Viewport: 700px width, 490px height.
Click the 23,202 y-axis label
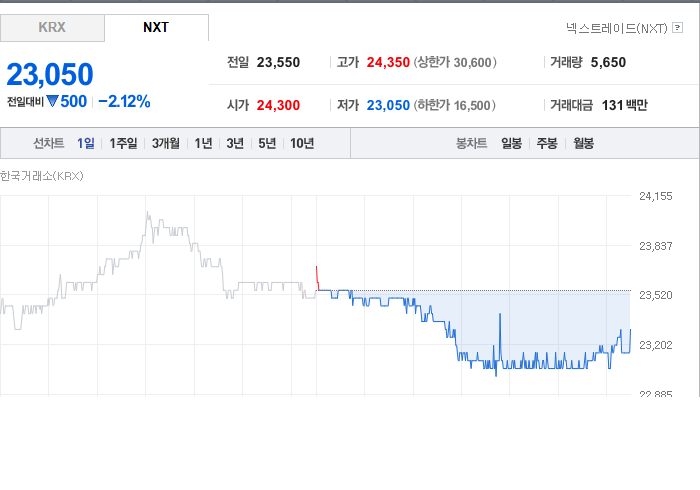[655, 345]
